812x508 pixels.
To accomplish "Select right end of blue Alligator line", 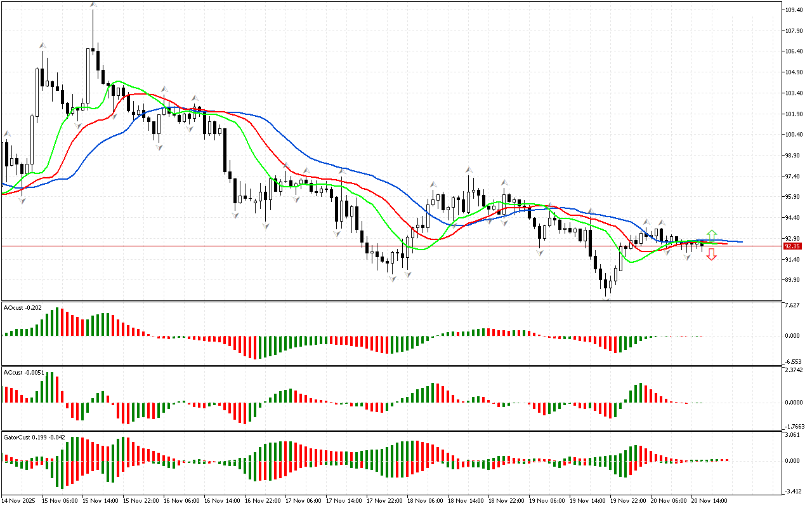I will (x=740, y=242).
